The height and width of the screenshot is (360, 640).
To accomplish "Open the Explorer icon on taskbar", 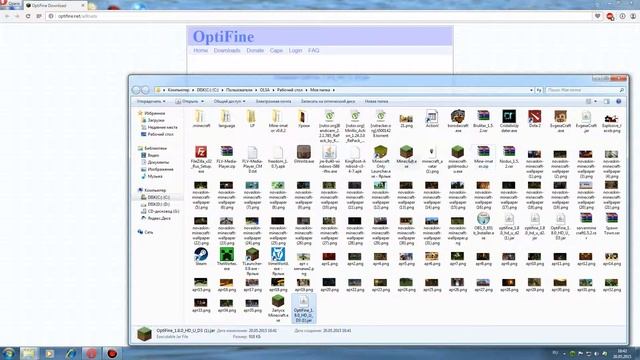I will (29, 353).
